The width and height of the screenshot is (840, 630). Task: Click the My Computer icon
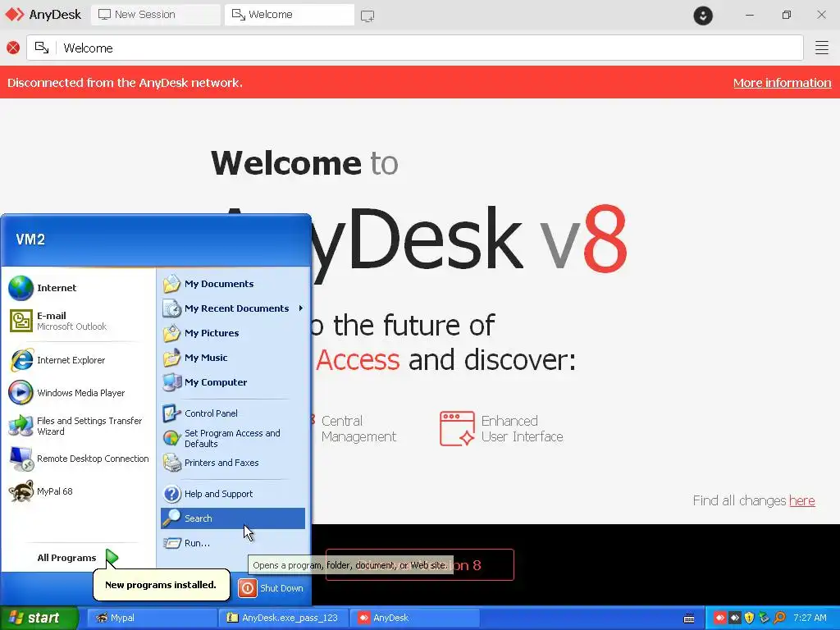(172, 382)
